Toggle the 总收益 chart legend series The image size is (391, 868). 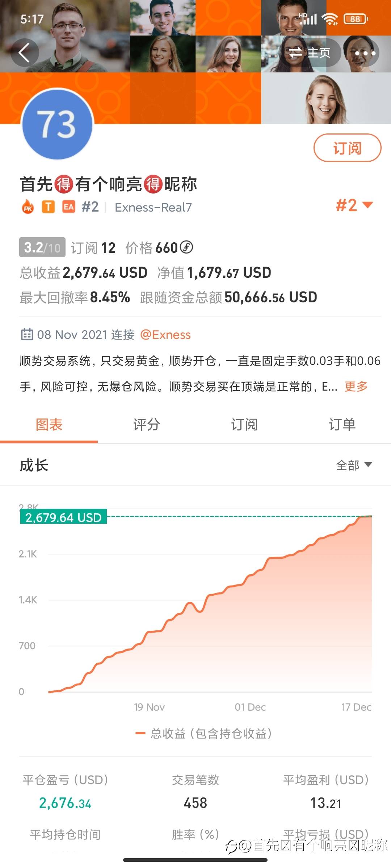[x=203, y=733]
